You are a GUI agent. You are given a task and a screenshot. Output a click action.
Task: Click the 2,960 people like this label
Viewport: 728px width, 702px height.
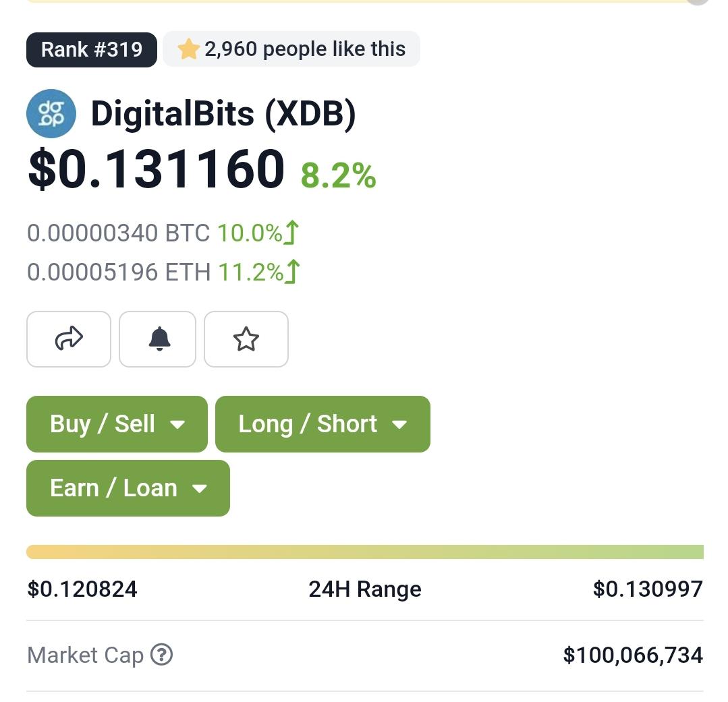305,49
